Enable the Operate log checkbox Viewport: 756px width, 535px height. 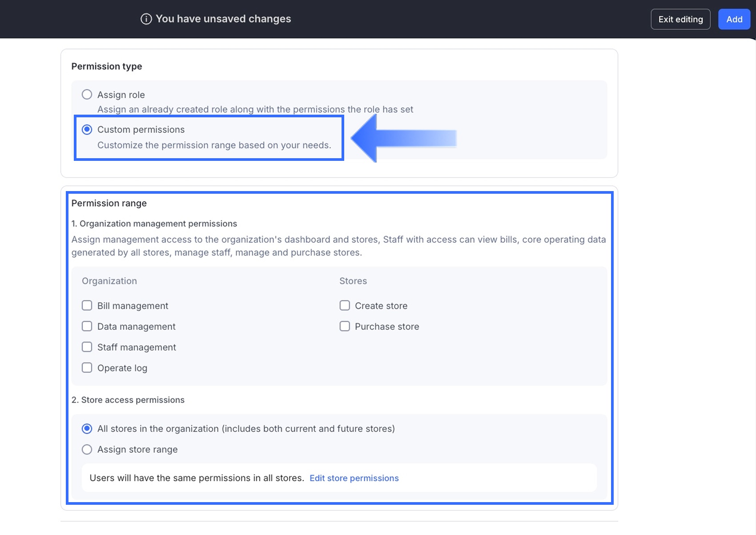click(87, 368)
